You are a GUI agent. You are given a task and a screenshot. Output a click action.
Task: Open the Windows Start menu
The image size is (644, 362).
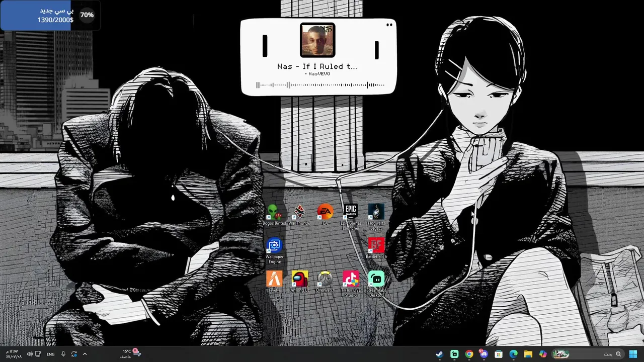[633, 354]
